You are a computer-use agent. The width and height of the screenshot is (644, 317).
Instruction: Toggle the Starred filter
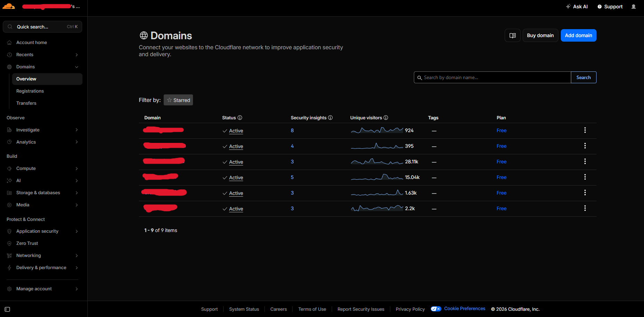coord(178,100)
